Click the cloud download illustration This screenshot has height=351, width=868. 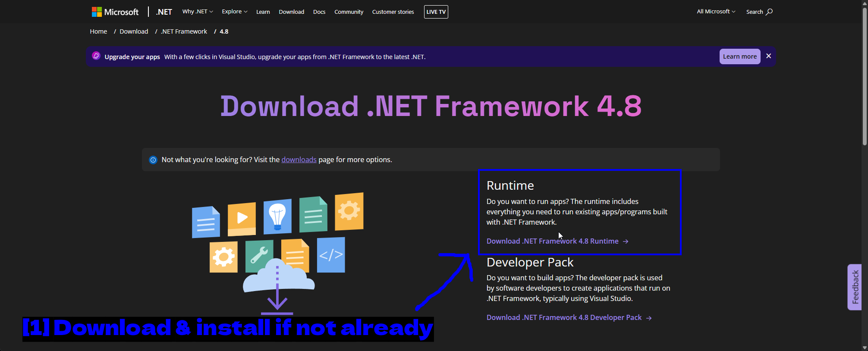(278, 254)
